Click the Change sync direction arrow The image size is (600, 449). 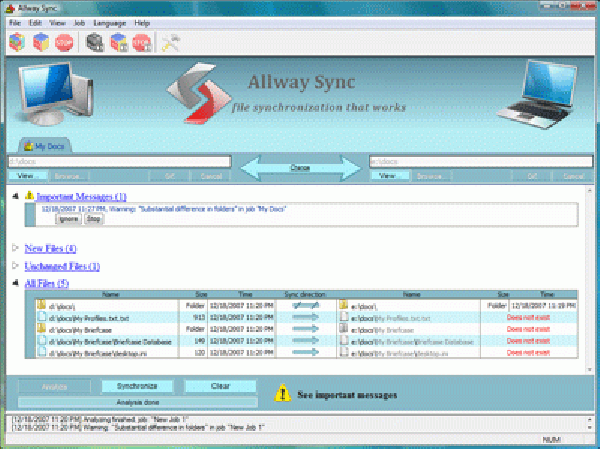coord(300,166)
